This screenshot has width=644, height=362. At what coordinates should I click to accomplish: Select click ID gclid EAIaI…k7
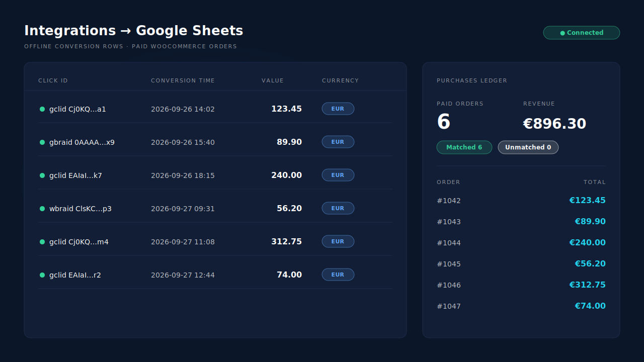pyautogui.click(x=75, y=175)
